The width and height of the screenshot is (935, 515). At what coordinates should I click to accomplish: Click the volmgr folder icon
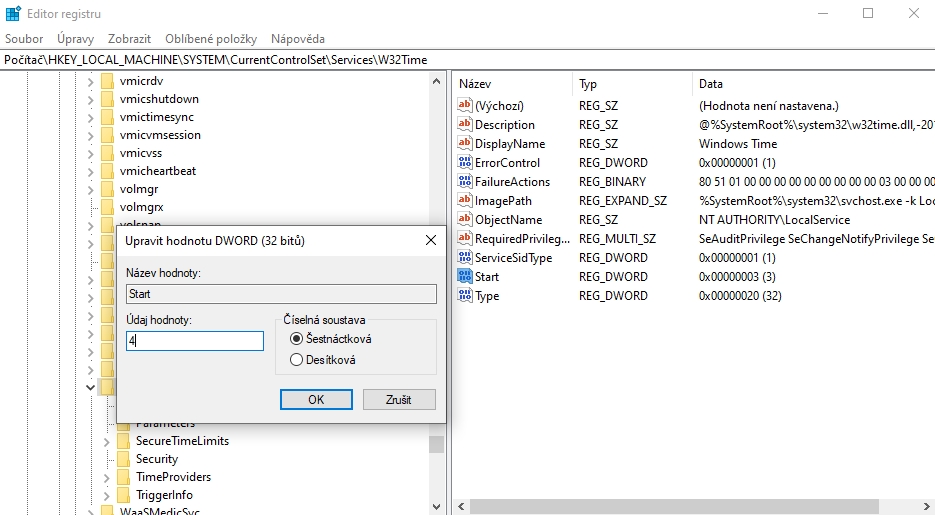107,189
